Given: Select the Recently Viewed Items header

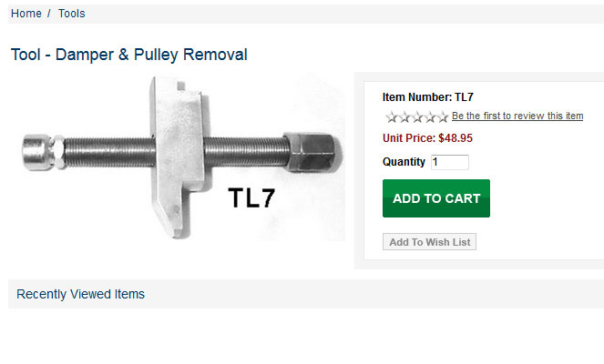Looking at the screenshot, I should [80, 294].
